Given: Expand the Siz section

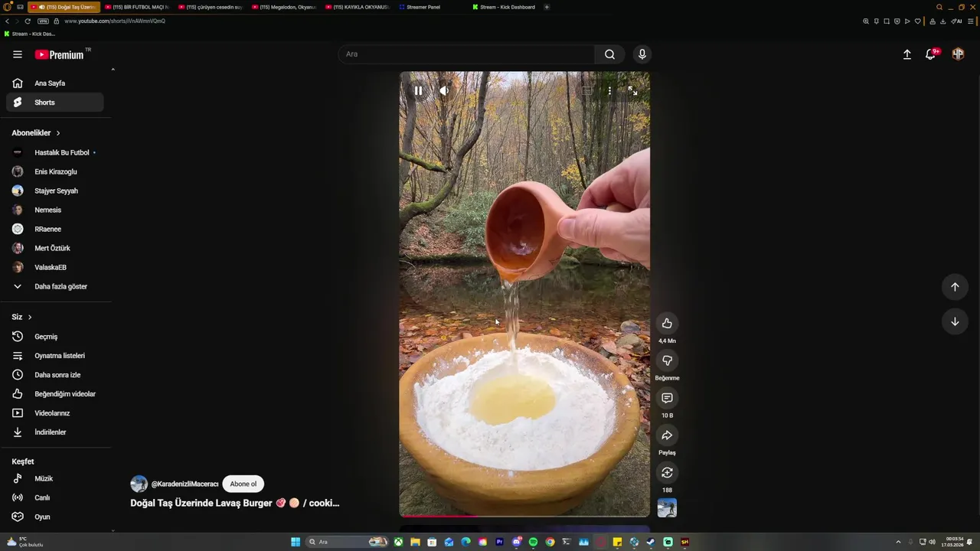Looking at the screenshot, I should pos(21,317).
